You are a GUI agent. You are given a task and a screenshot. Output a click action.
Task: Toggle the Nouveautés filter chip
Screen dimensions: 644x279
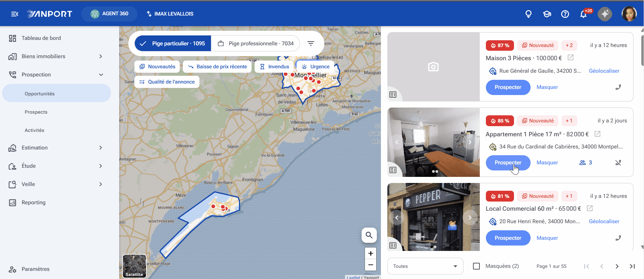tap(157, 67)
